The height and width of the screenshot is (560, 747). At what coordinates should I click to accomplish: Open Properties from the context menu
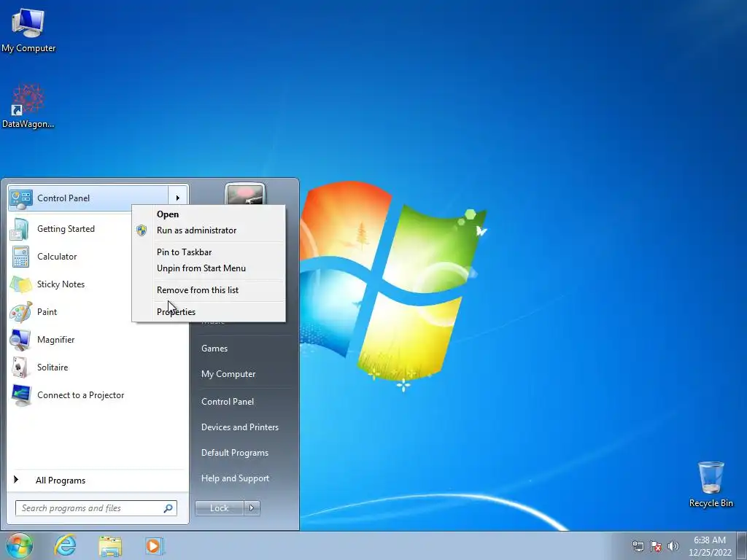pos(176,312)
